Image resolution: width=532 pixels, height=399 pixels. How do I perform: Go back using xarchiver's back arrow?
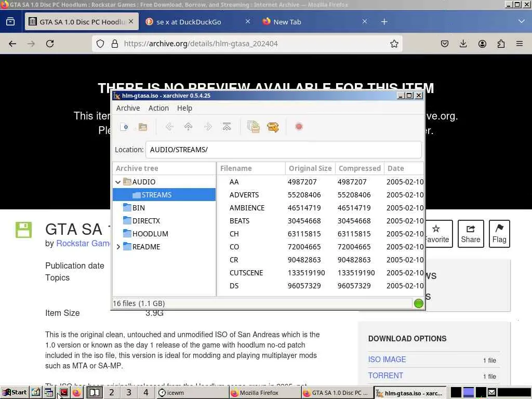point(169,127)
